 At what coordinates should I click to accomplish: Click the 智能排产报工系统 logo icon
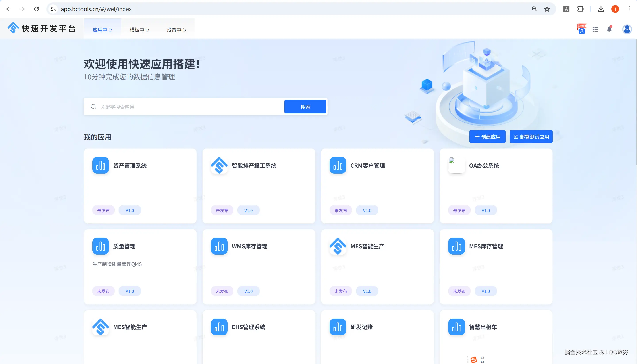[x=219, y=165]
